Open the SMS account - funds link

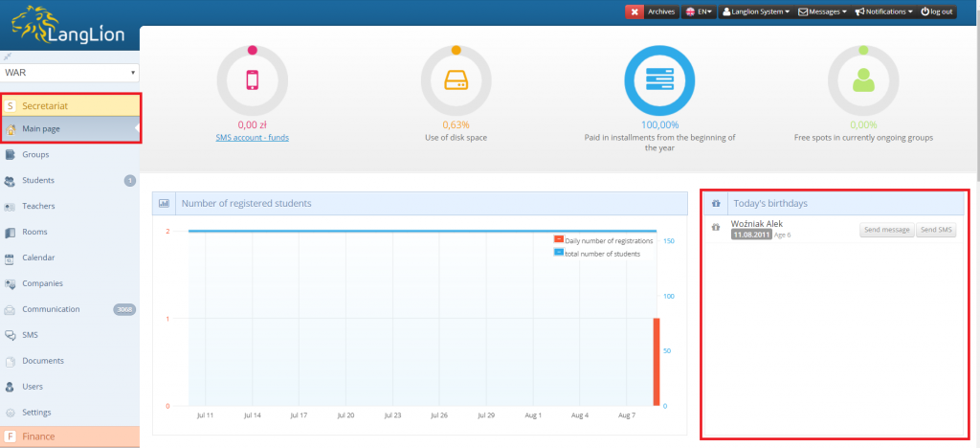pos(252,137)
